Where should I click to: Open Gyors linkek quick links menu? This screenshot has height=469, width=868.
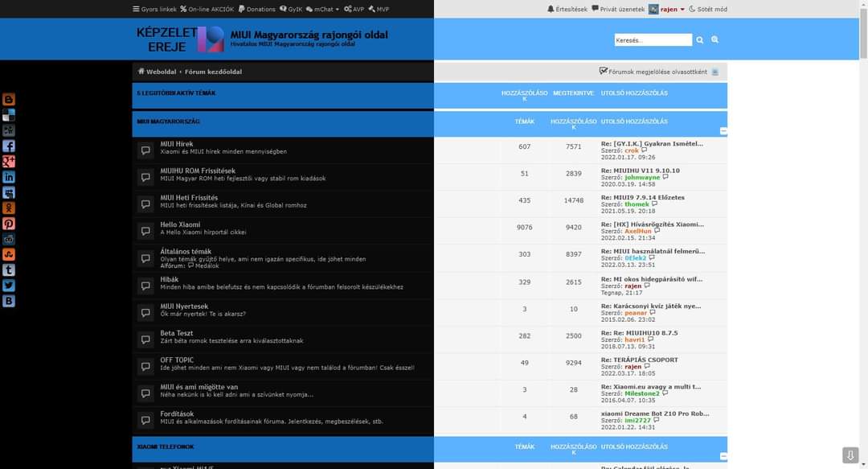154,9
